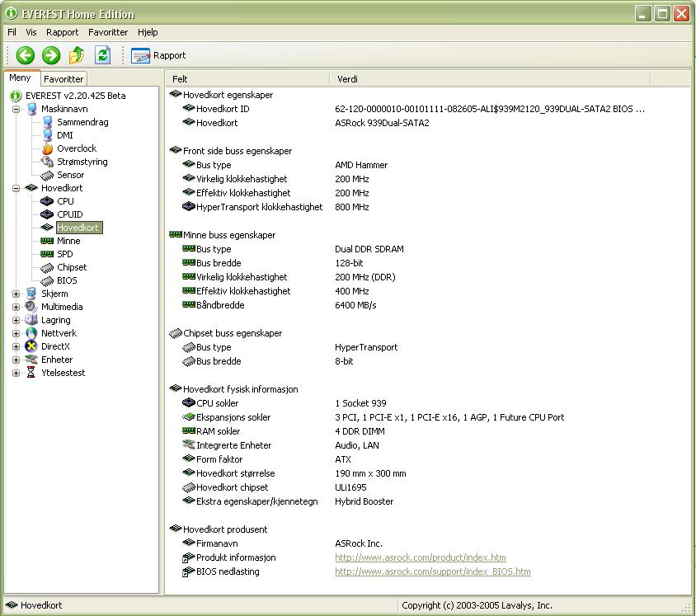Collapse the Maskinnavn tree node
Screen dimensions: 696x616
coord(16,109)
